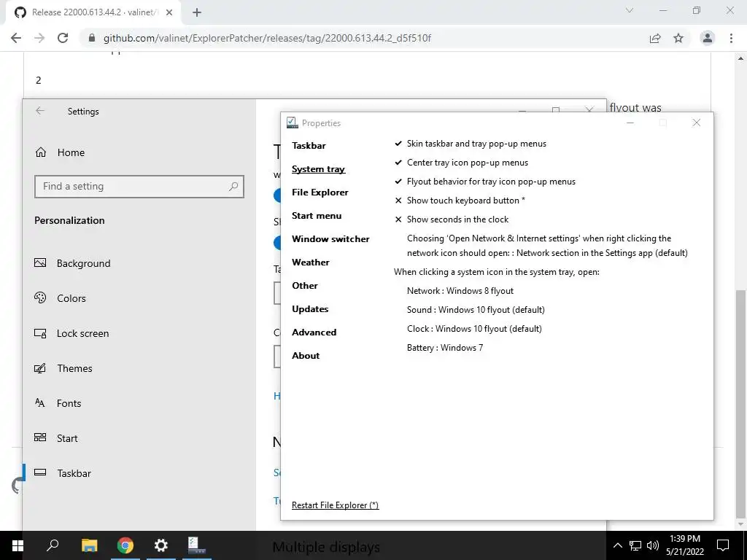This screenshot has height=560, width=747.
Task: Click the network icon in system tray
Action: point(635,545)
